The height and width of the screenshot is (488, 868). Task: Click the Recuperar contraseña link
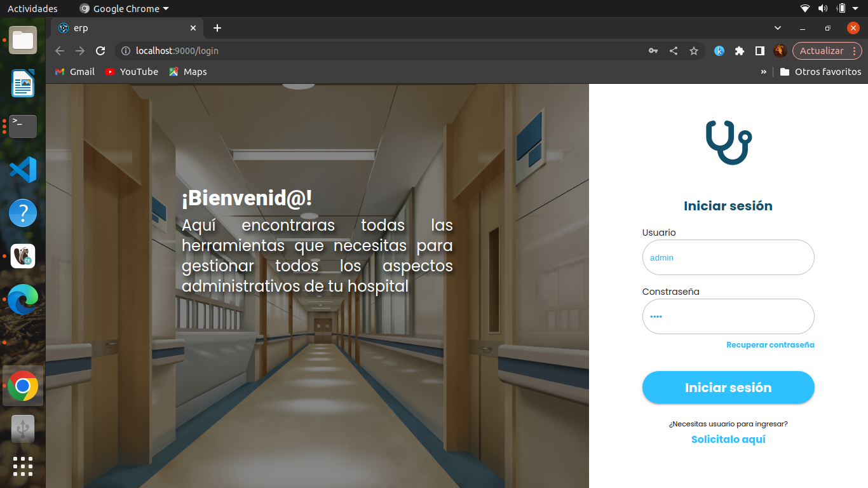click(x=770, y=345)
